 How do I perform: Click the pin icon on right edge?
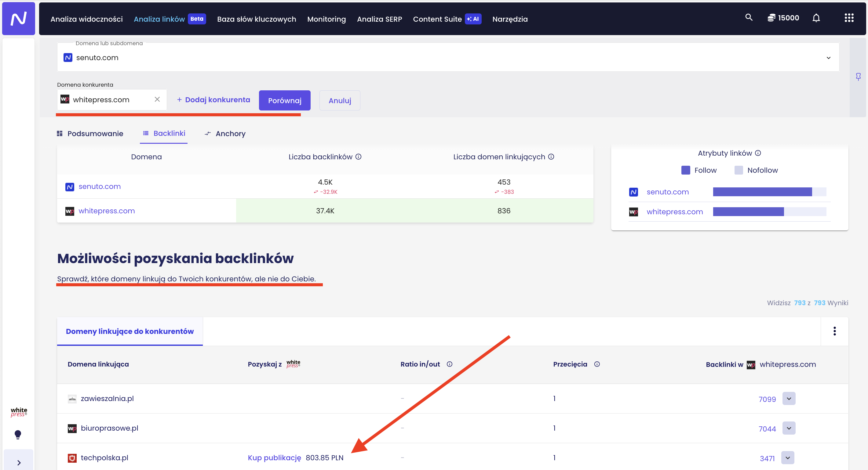tap(858, 77)
